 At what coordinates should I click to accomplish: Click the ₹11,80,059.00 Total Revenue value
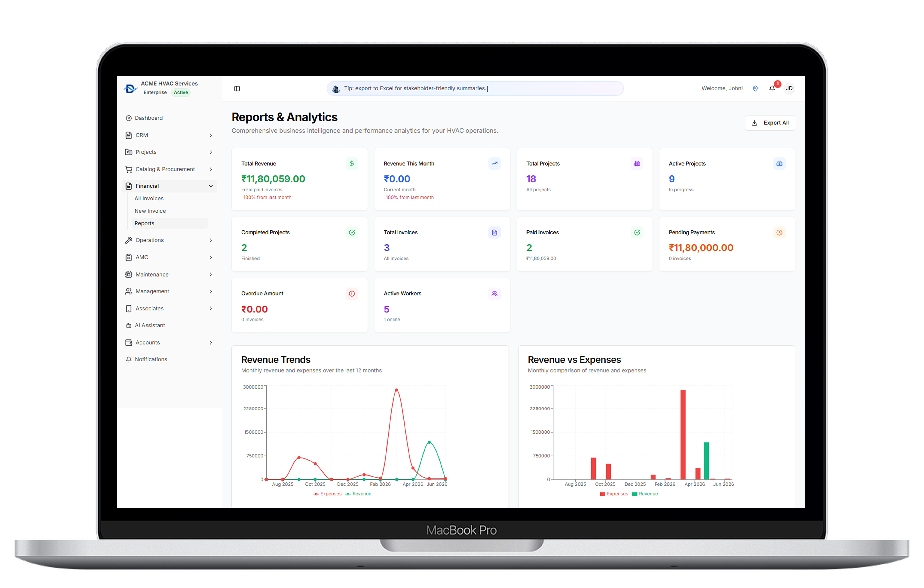coord(273,179)
